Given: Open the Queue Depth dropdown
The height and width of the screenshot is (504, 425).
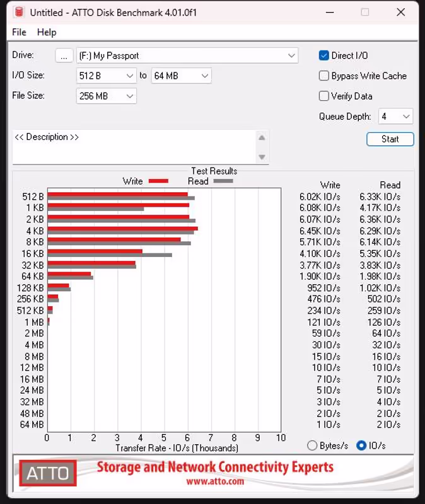Looking at the screenshot, I should tap(395, 117).
